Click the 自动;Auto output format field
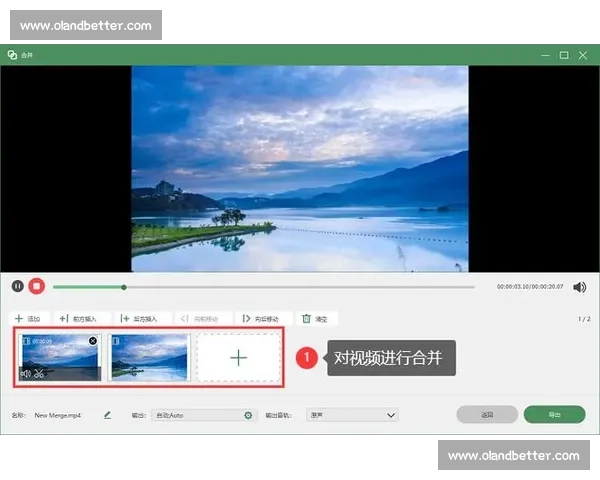 click(195, 414)
